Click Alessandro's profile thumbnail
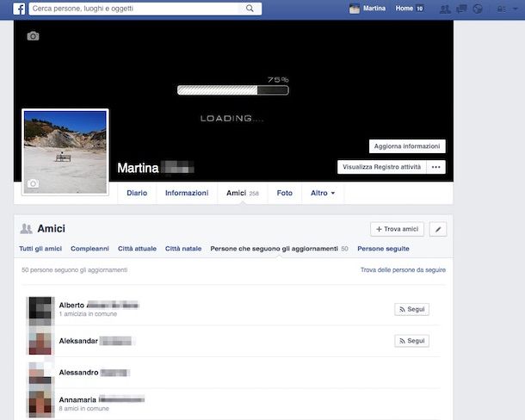Viewport: 525px width, 420px height. click(40, 373)
